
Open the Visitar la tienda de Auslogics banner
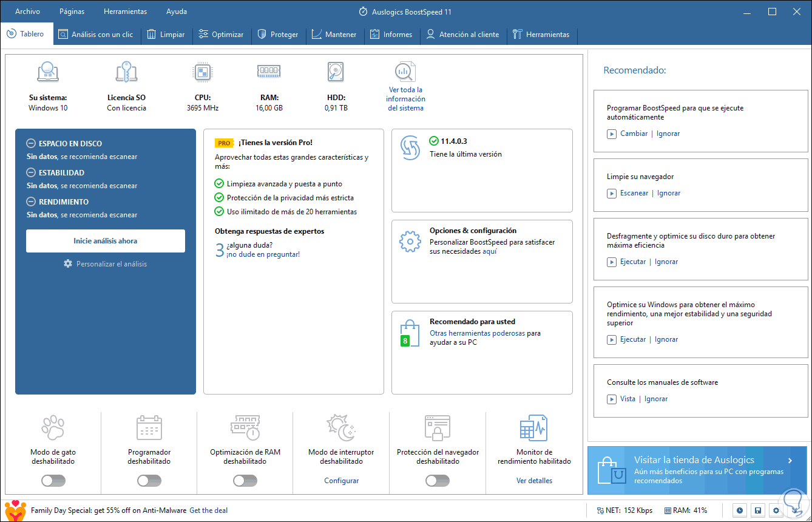pyautogui.click(x=697, y=470)
